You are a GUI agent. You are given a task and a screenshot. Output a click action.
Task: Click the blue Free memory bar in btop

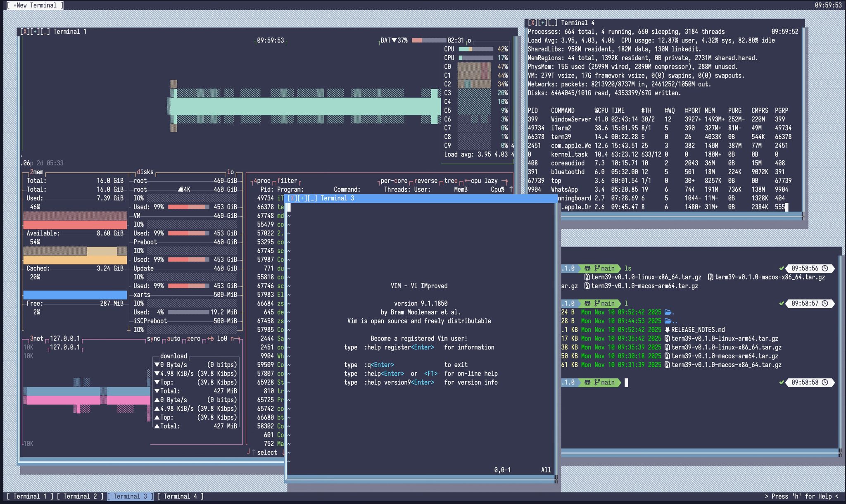point(75,295)
